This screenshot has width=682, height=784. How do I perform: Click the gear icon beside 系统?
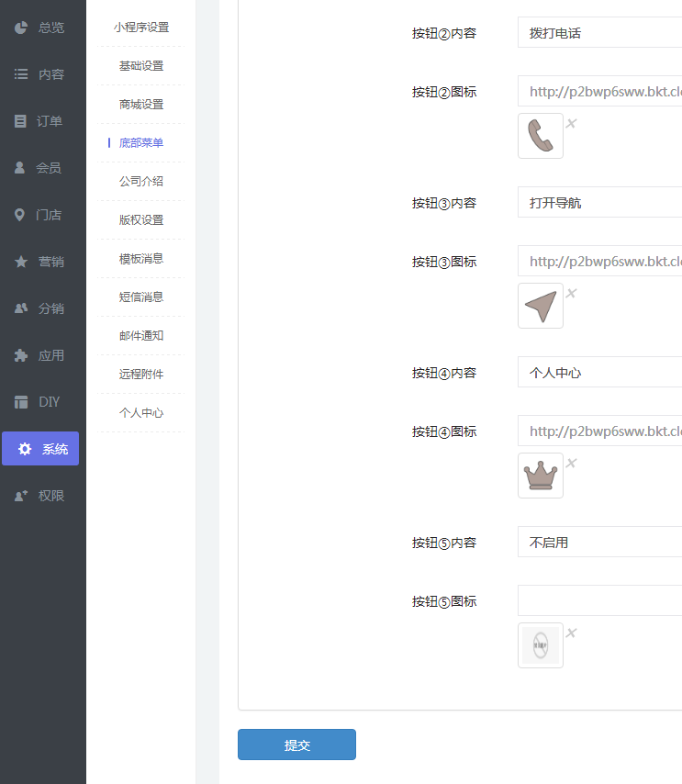pos(25,449)
